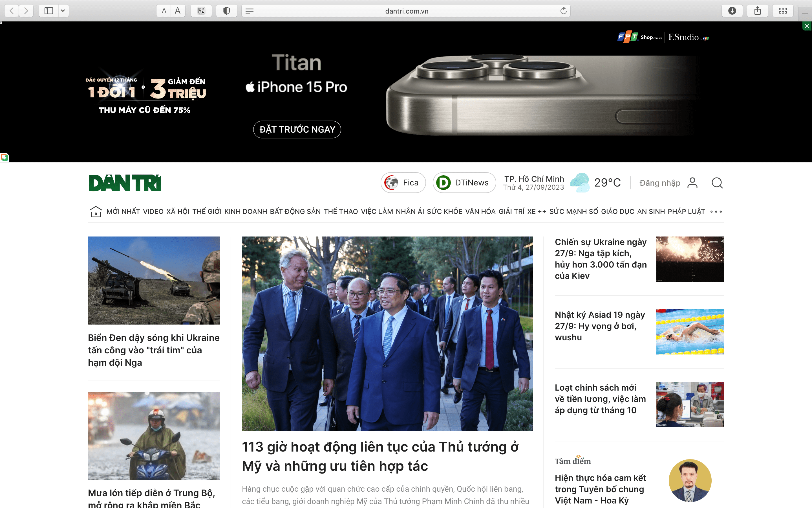The height and width of the screenshot is (508, 812).
Task: Click the F.Studio logo in the ad
Action: (689, 37)
